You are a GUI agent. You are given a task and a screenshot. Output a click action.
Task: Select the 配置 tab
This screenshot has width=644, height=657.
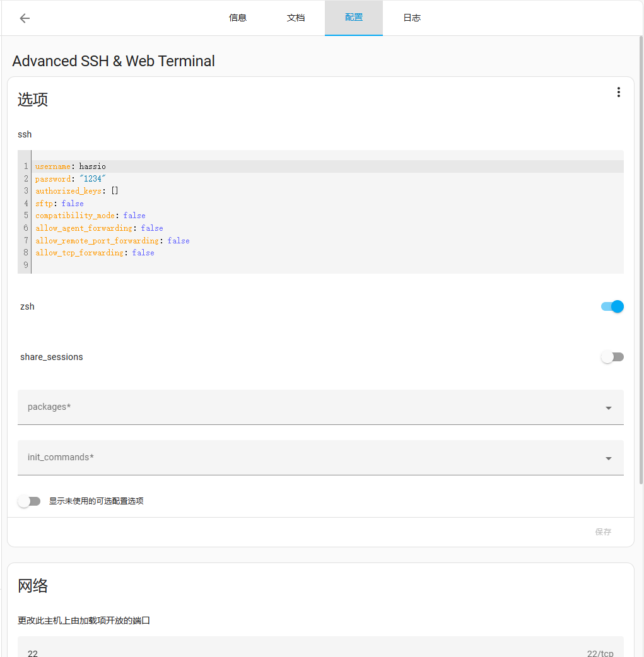pyautogui.click(x=354, y=18)
